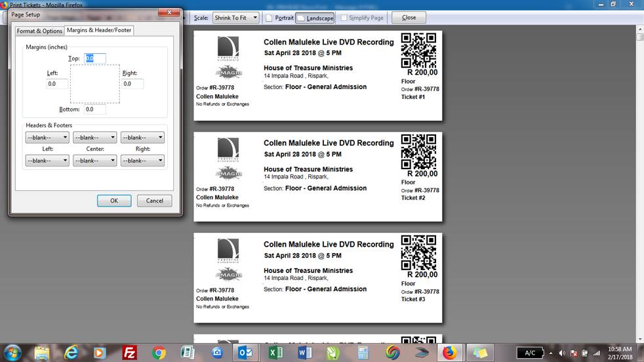
Task: Click the 'Ticket #1' label text
Action: pyautogui.click(x=413, y=97)
